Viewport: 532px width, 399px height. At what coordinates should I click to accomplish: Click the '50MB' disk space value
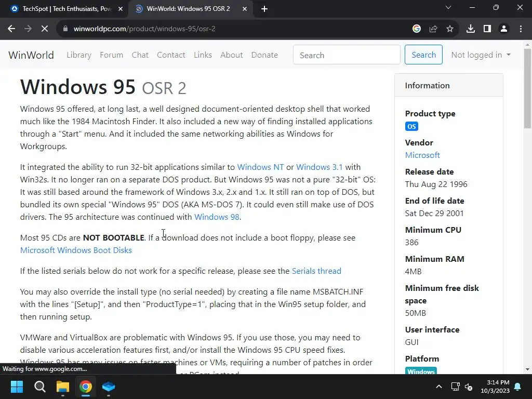415,313
